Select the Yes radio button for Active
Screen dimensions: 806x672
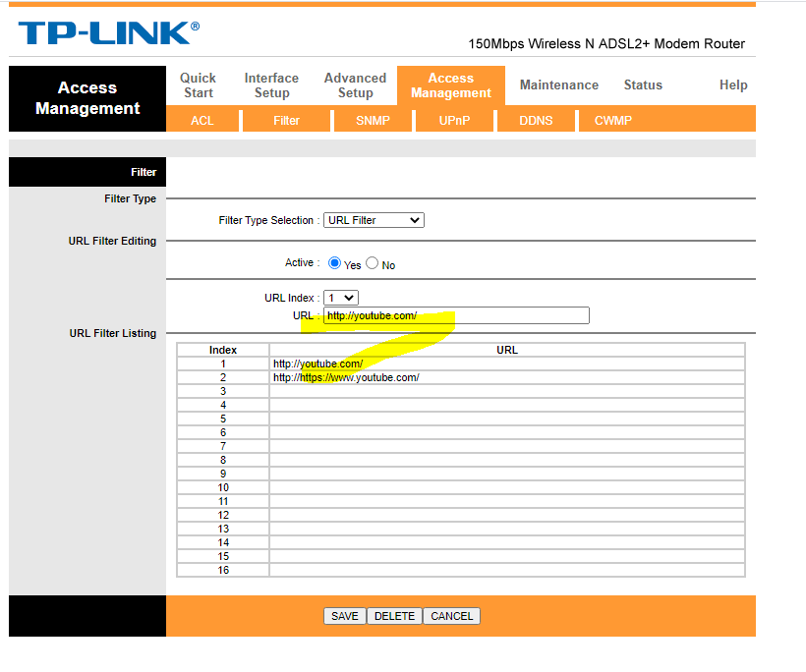334,263
